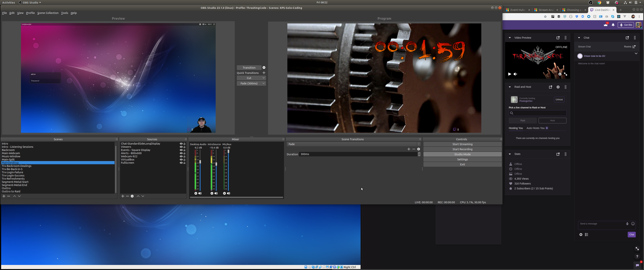Mute IntroSource speaker icon
Screen dimensions: 644x270
(x=216, y=193)
